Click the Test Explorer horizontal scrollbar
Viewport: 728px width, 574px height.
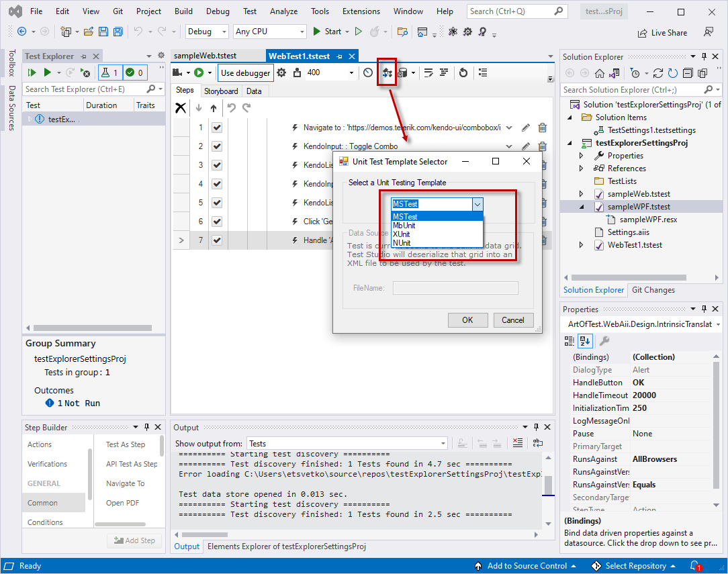click(93, 328)
